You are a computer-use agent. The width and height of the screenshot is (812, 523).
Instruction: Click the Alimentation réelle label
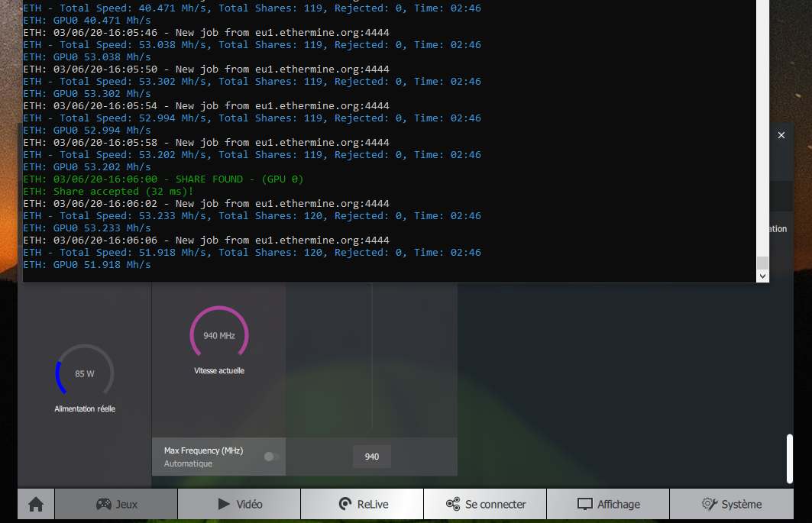(x=85, y=408)
